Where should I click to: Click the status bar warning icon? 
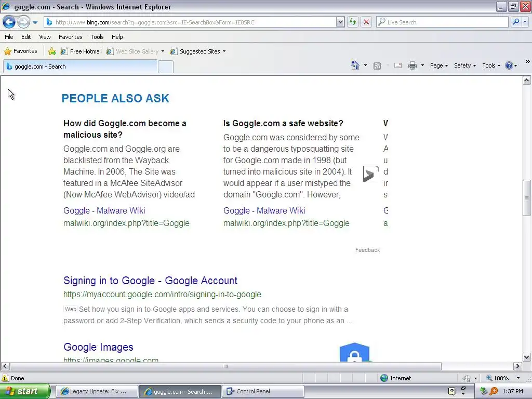(x=5, y=378)
